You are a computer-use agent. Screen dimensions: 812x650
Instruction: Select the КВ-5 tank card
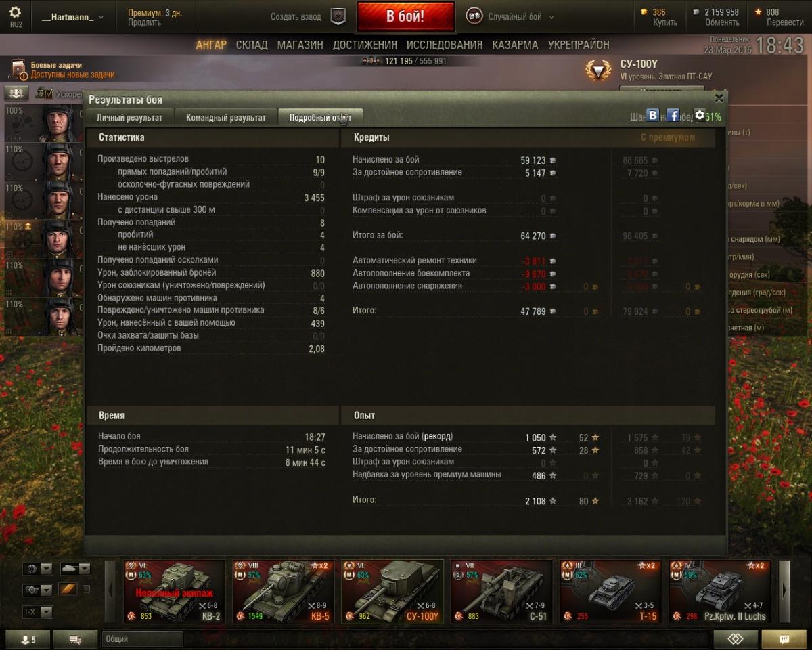click(283, 591)
